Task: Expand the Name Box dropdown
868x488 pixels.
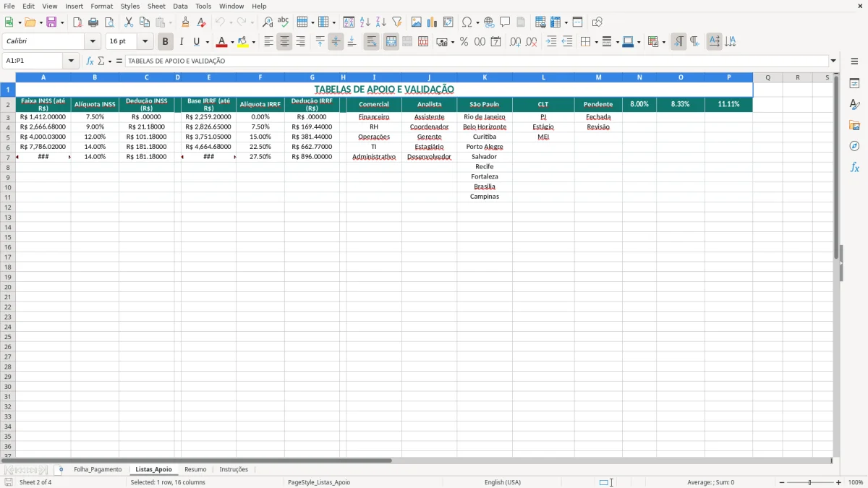Action: [72, 61]
